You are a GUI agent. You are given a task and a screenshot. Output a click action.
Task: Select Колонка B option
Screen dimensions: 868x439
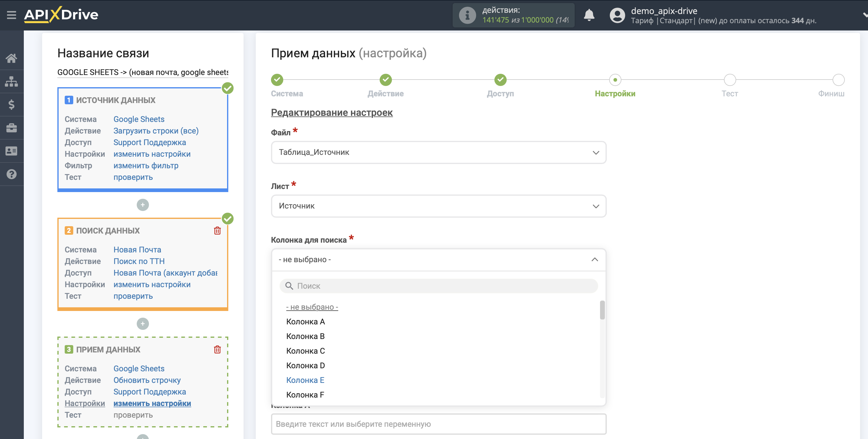(305, 336)
